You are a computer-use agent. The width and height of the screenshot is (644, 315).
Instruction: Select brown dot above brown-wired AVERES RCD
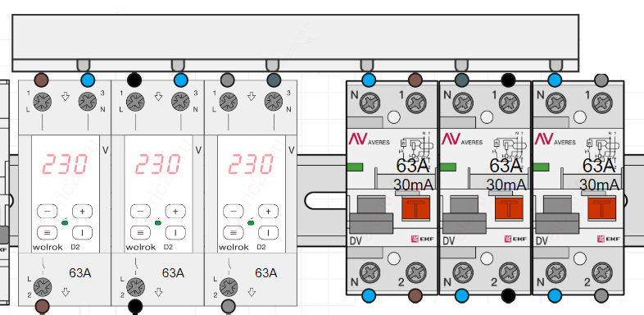click(x=415, y=80)
